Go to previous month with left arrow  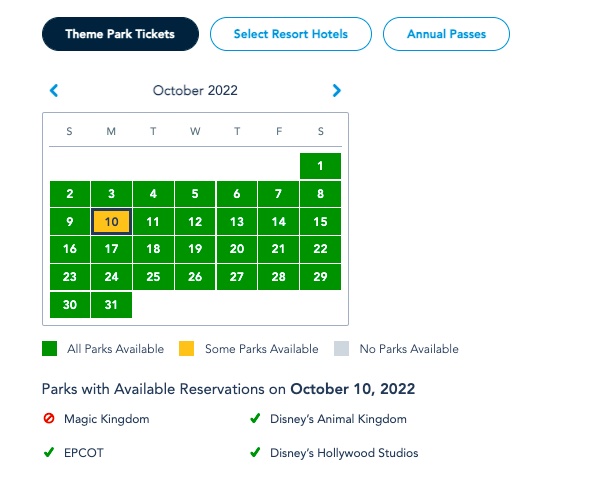pos(54,91)
